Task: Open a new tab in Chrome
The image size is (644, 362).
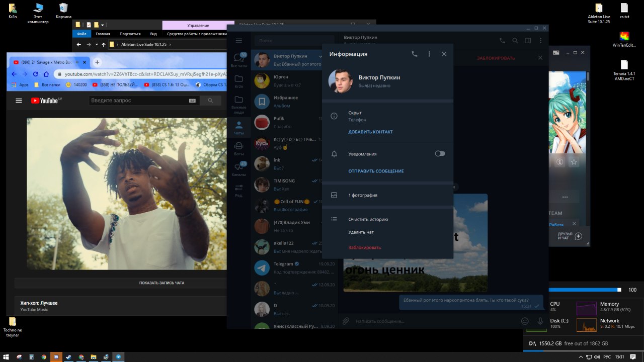Action: coord(97,62)
